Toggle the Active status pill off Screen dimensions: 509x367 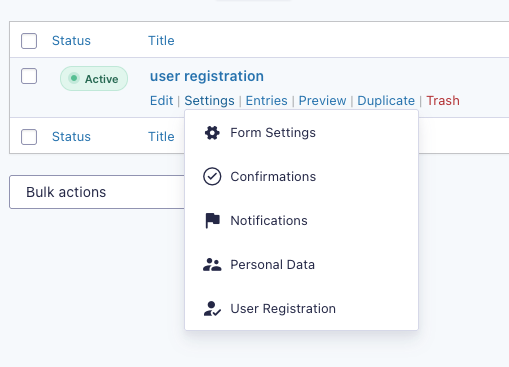(94, 79)
